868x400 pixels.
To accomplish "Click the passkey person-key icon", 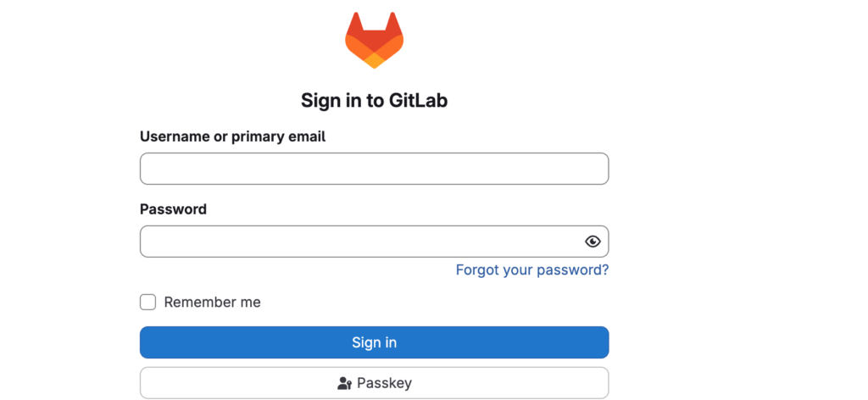I will point(344,383).
